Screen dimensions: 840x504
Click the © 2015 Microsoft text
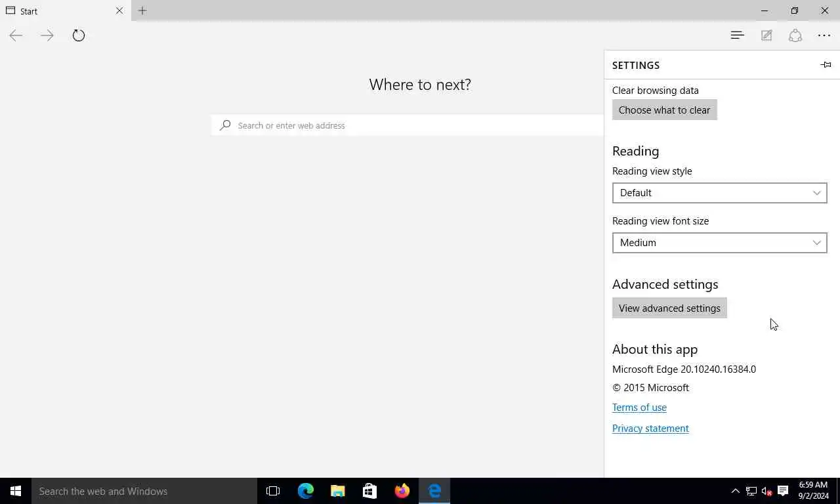(x=650, y=388)
